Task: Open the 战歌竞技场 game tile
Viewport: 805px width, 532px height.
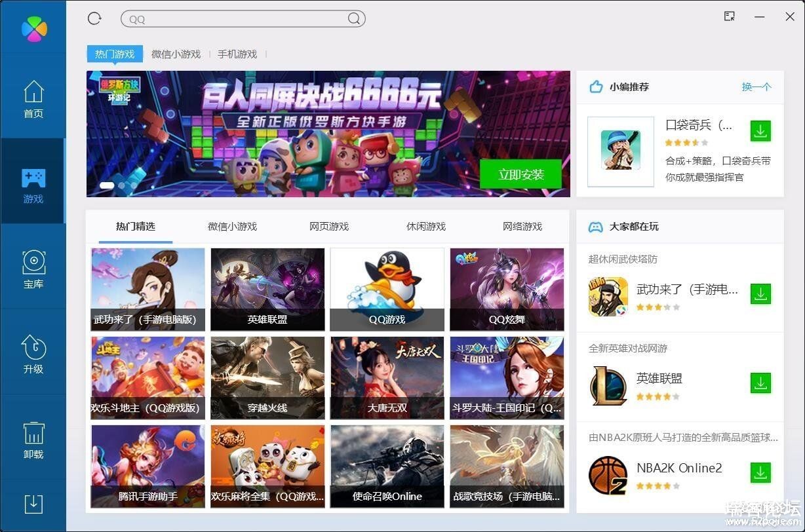Action: (x=507, y=466)
